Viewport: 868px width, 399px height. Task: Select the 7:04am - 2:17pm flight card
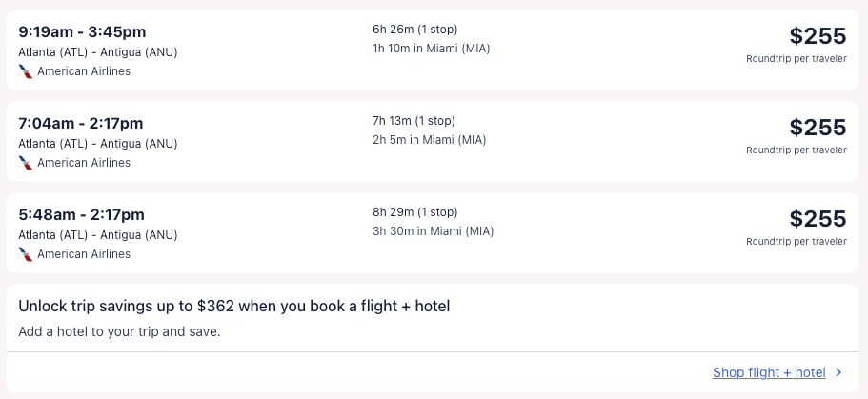(572, 162)
